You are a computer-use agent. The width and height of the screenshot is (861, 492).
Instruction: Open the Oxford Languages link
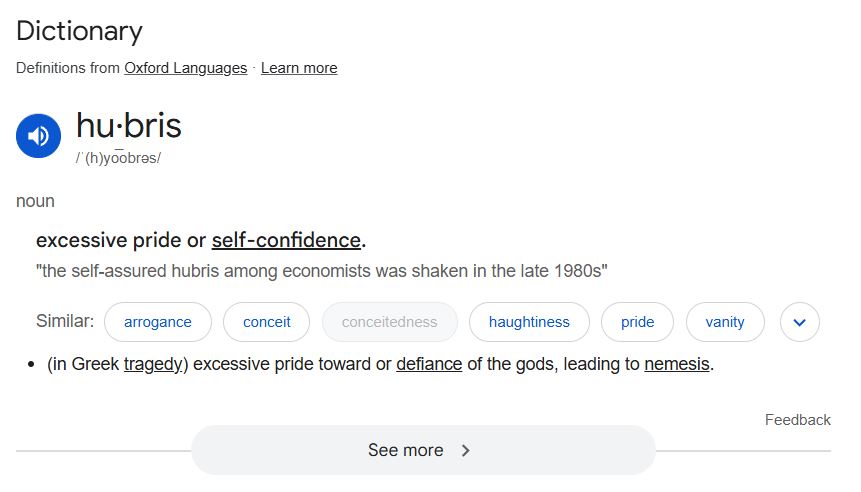point(185,68)
